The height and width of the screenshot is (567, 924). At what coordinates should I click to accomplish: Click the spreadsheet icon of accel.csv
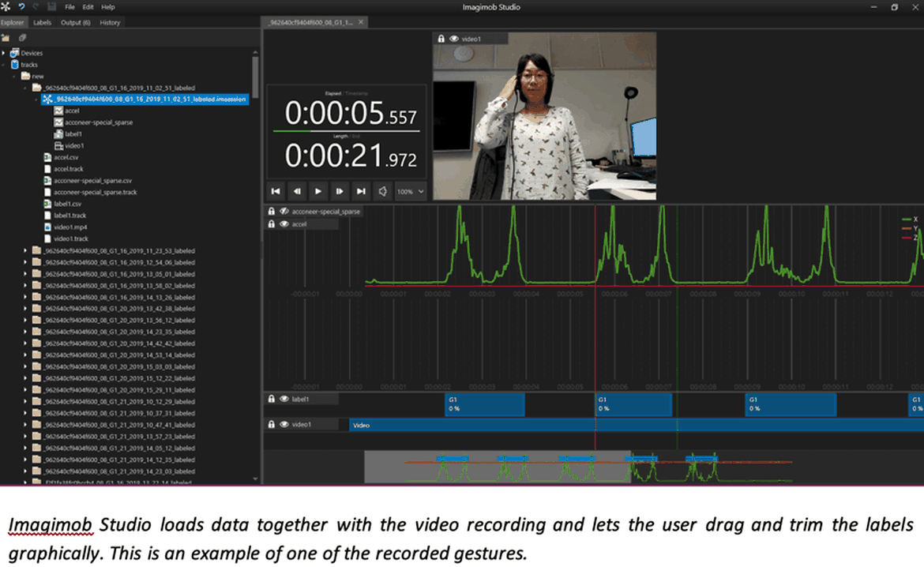pyautogui.click(x=47, y=157)
